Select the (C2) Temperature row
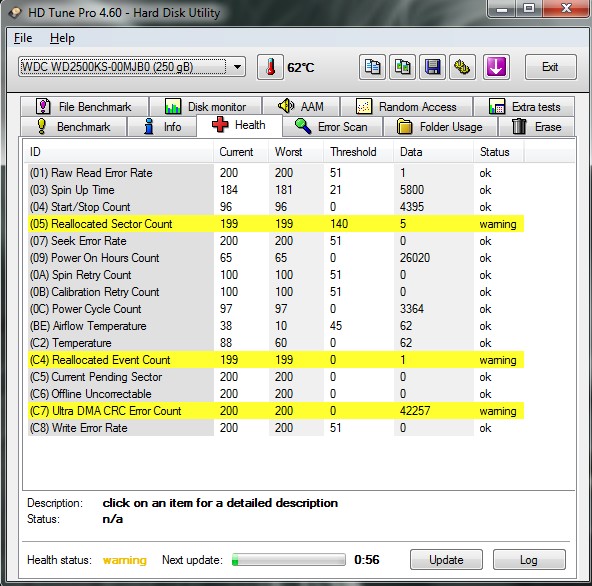Image resolution: width=592 pixels, height=586 pixels. [x=276, y=343]
